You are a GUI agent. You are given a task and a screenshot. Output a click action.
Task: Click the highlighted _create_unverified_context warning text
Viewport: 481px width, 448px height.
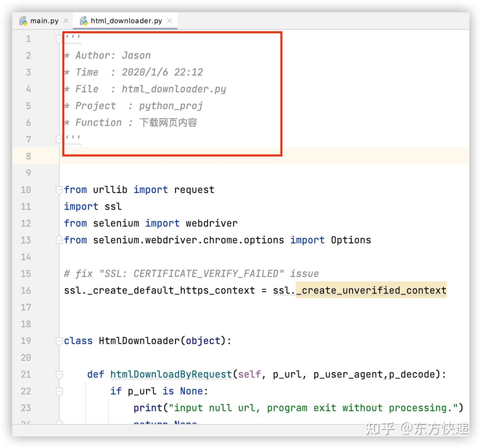(x=371, y=290)
